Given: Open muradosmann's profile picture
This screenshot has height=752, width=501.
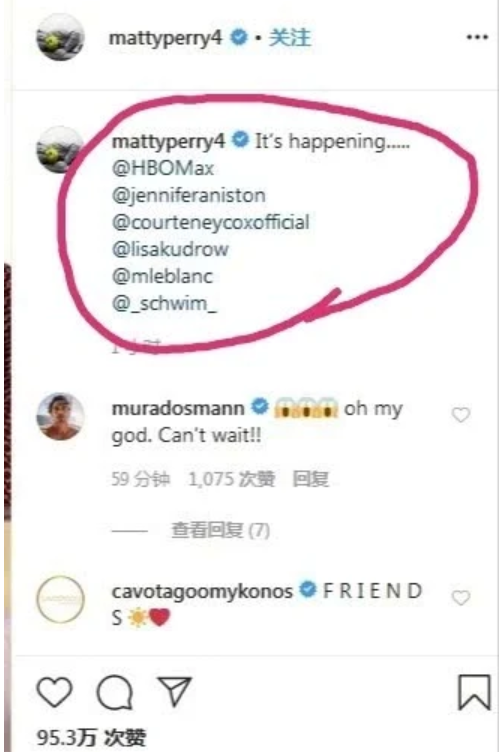Looking at the screenshot, I should [x=60, y=416].
